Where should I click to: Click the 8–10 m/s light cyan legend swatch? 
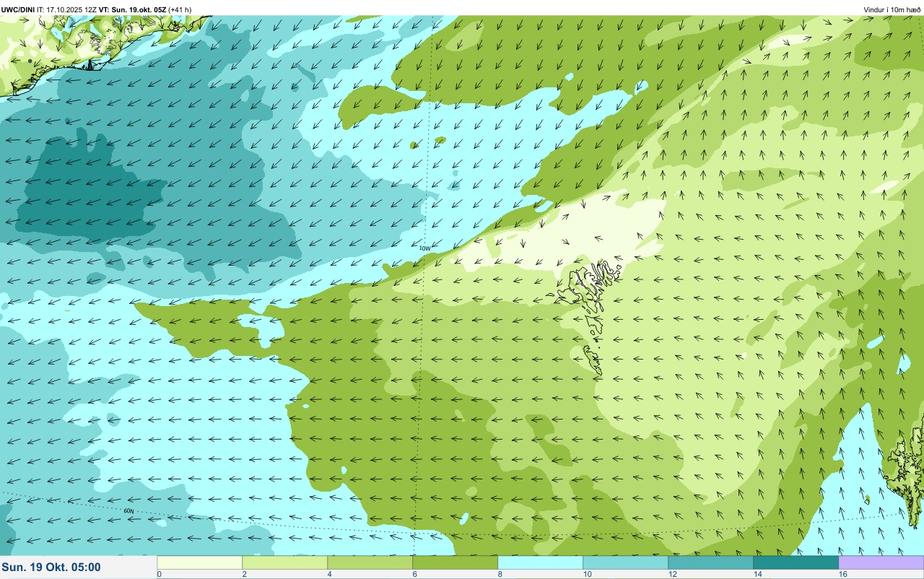point(541,562)
